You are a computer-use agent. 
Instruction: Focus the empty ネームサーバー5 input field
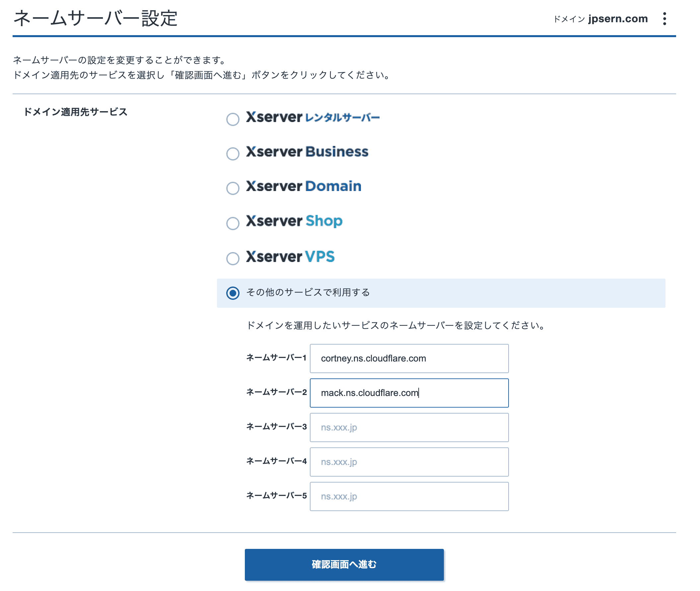point(409,496)
